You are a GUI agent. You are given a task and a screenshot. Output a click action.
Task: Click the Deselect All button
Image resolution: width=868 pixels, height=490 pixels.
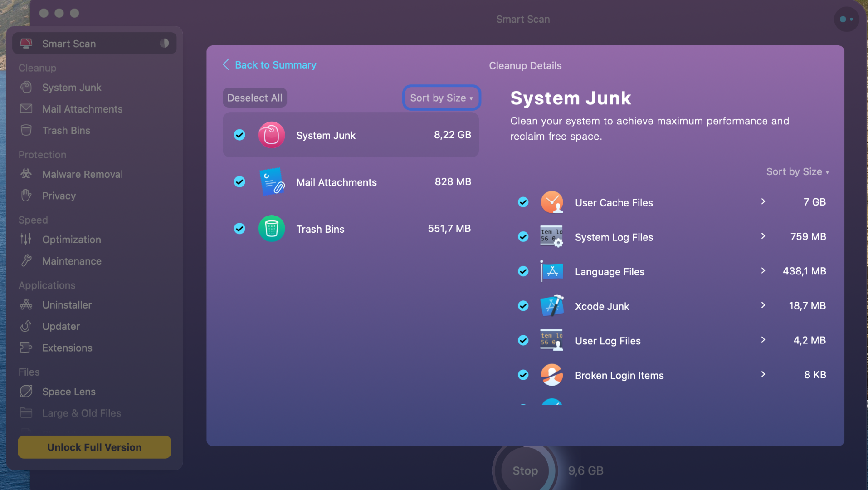point(255,98)
